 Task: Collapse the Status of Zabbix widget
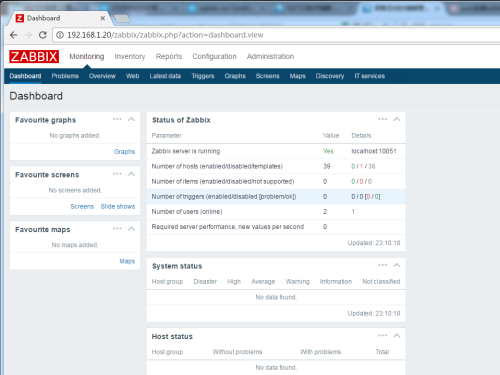397,119
